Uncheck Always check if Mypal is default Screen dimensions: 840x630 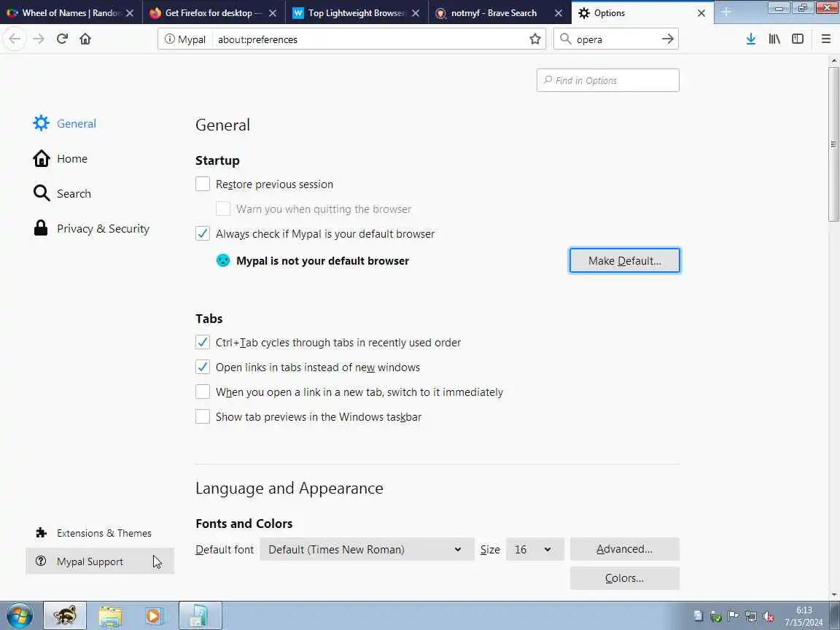203,233
